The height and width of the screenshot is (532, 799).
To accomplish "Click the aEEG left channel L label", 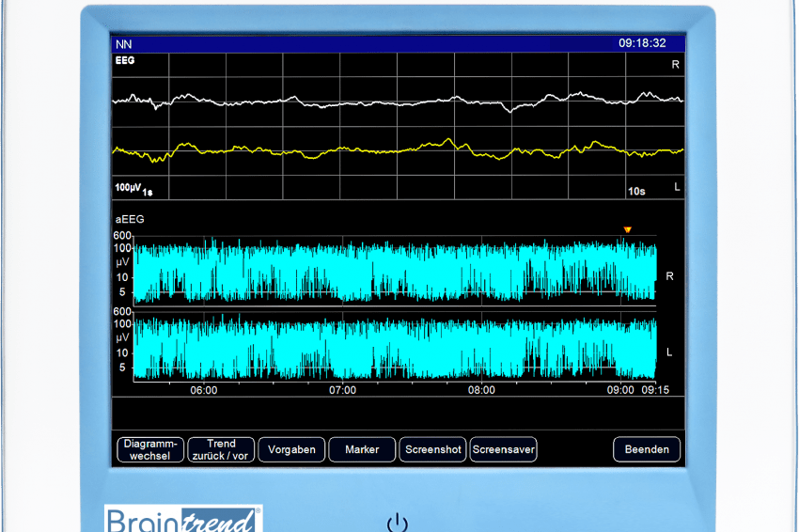I will tap(669, 352).
